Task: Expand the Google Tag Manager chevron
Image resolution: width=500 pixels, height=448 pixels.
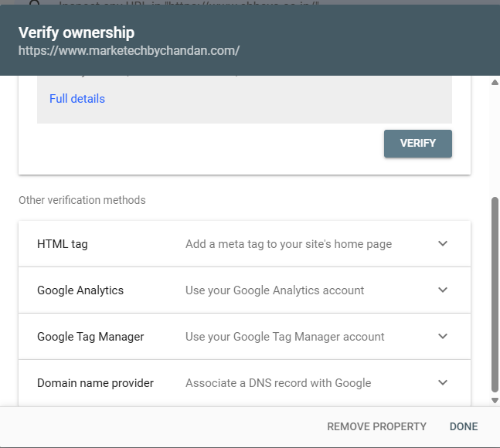Action: (443, 336)
